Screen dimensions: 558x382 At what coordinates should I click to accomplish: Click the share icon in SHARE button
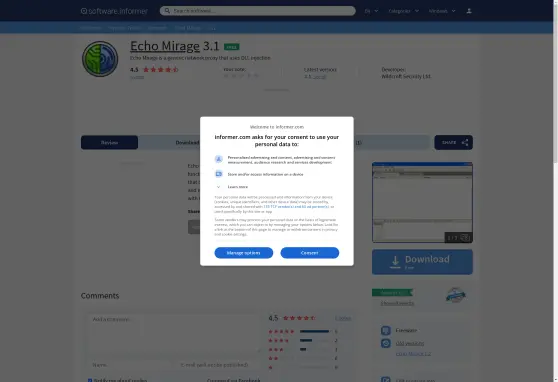coord(465,142)
